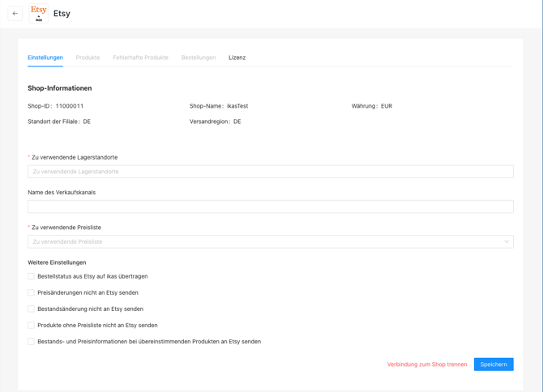Enable Bestellstatus aus Etsy auf ikas übertragen

31,276
